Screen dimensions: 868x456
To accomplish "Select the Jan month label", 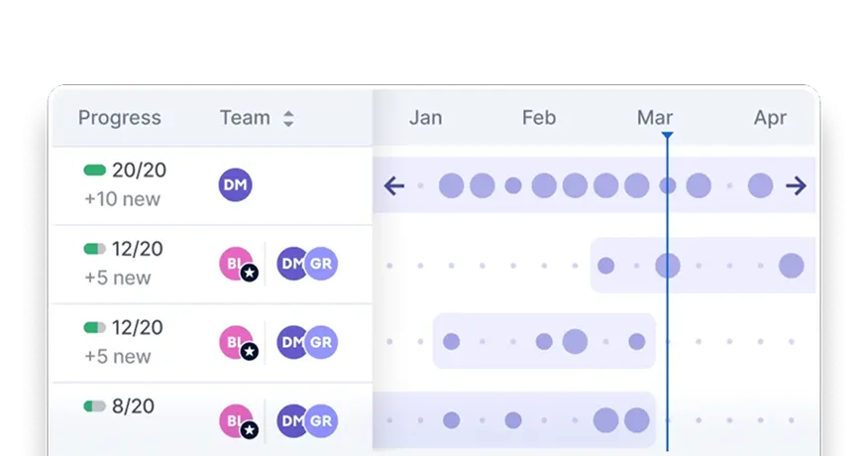I will pyautogui.click(x=426, y=117).
